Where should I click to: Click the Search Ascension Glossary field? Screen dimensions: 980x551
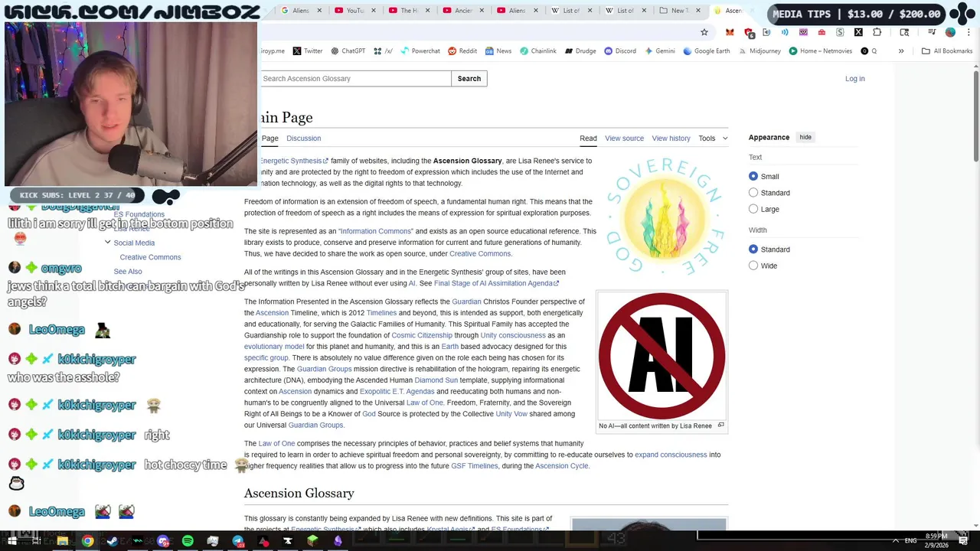click(355, 79)
